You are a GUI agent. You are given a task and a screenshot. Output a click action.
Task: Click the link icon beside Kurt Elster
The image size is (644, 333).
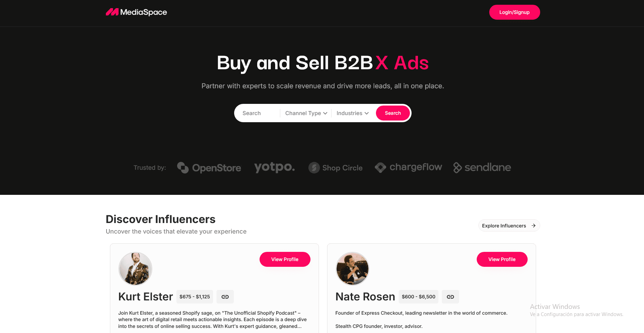(225, 297)
